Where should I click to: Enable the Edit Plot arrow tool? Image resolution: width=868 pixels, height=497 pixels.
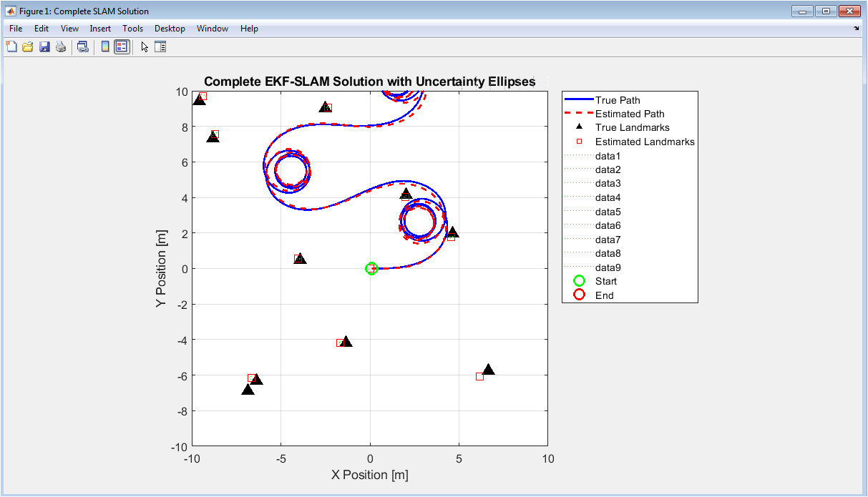point(145,47)
